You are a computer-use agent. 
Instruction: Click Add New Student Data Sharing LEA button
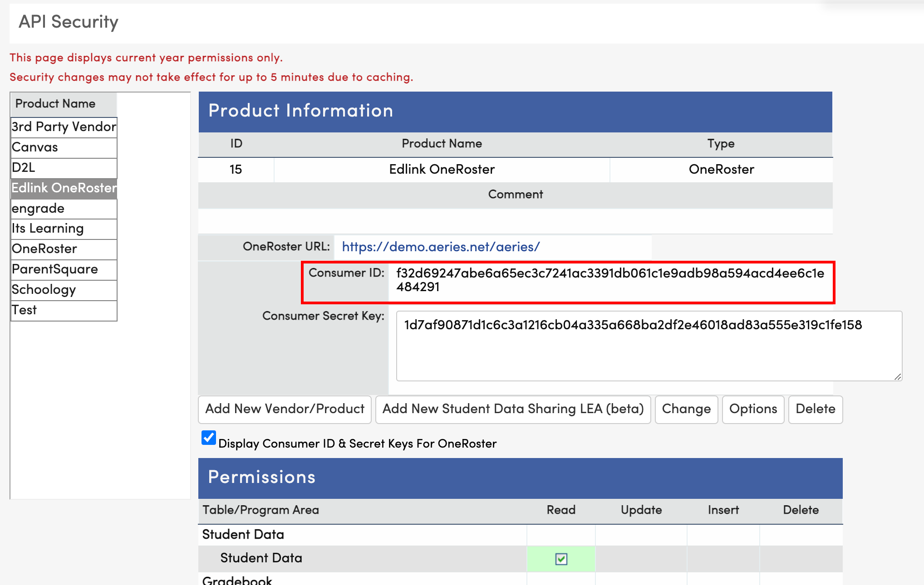(x=513, y=409)
